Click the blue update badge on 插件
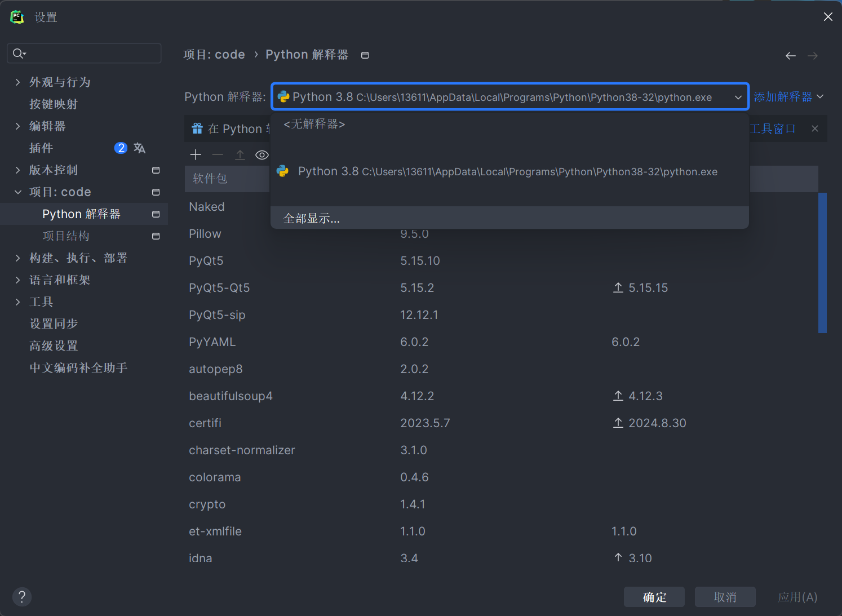The width and height of the screenshot is (842, 616). (121, 148)
